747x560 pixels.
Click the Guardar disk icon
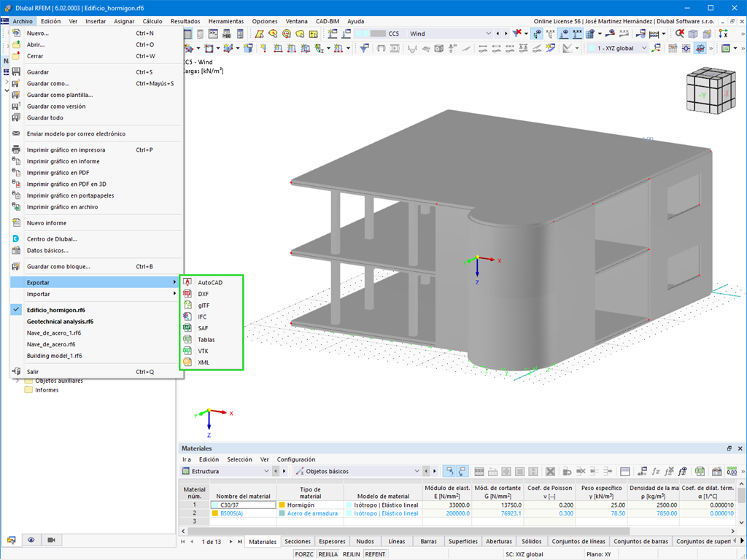tap(16, 72)
